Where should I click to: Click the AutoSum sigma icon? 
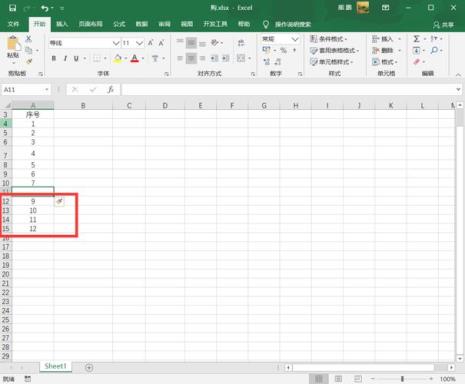click(416, 39)
